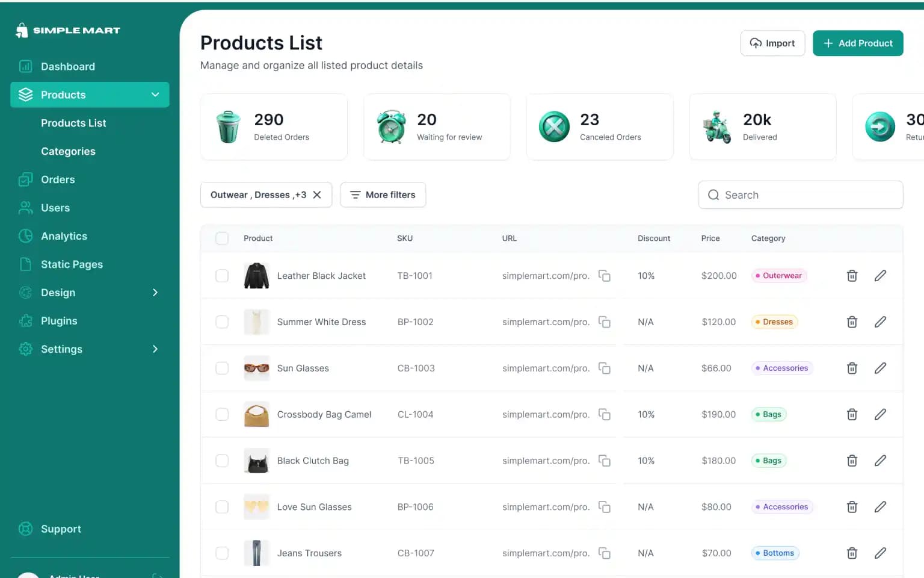
Task: Open pencil editor for Black Clutch Bag
Action: coord(880,461)
